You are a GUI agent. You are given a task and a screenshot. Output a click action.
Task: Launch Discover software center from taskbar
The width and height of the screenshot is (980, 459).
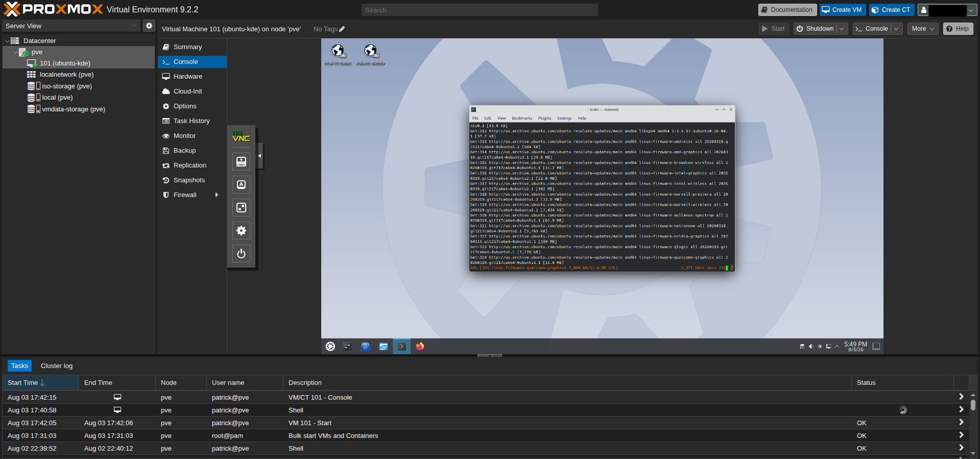pos(366,346)
